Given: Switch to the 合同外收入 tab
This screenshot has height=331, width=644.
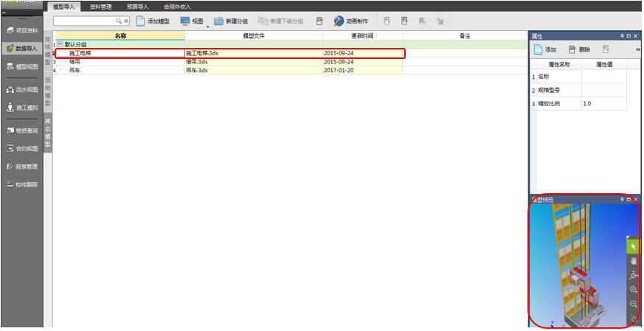Looking at the screenshot, I should (x=177, y=7).
